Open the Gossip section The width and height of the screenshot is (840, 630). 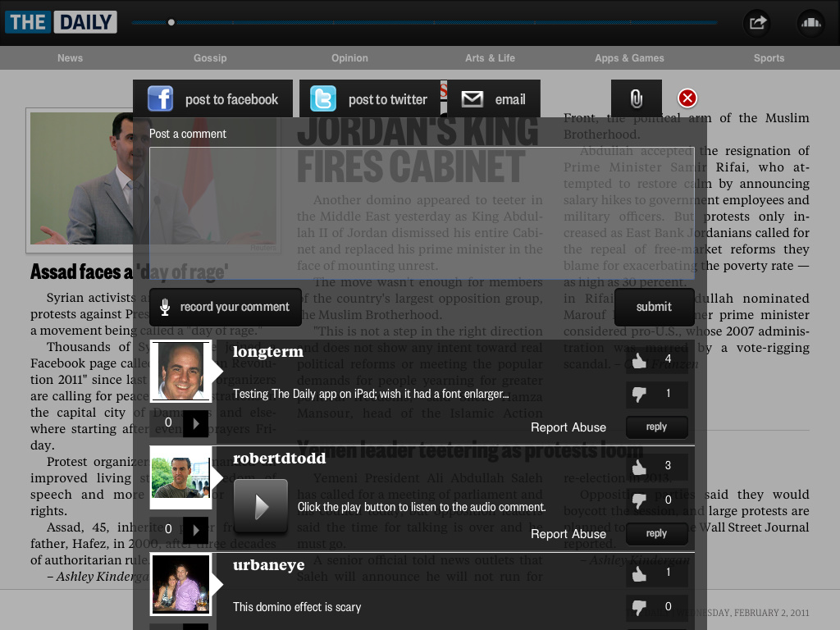click(210, 58)
